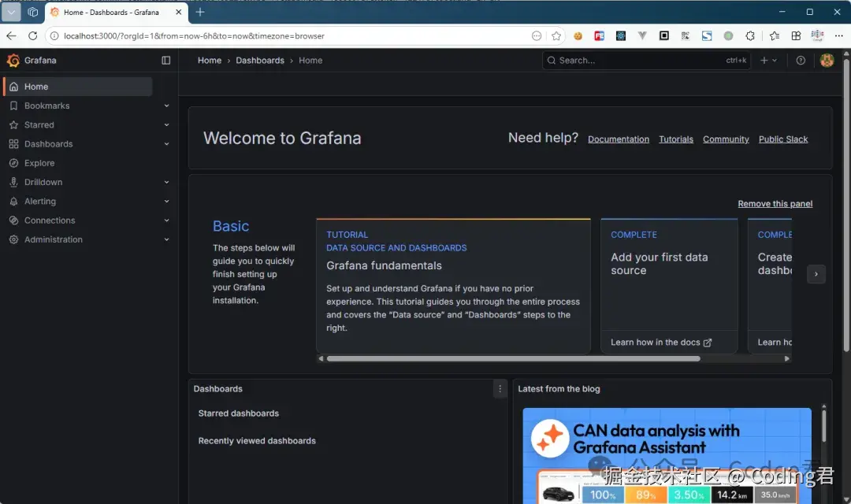Click Dashboards breadcrumb link

259,60
